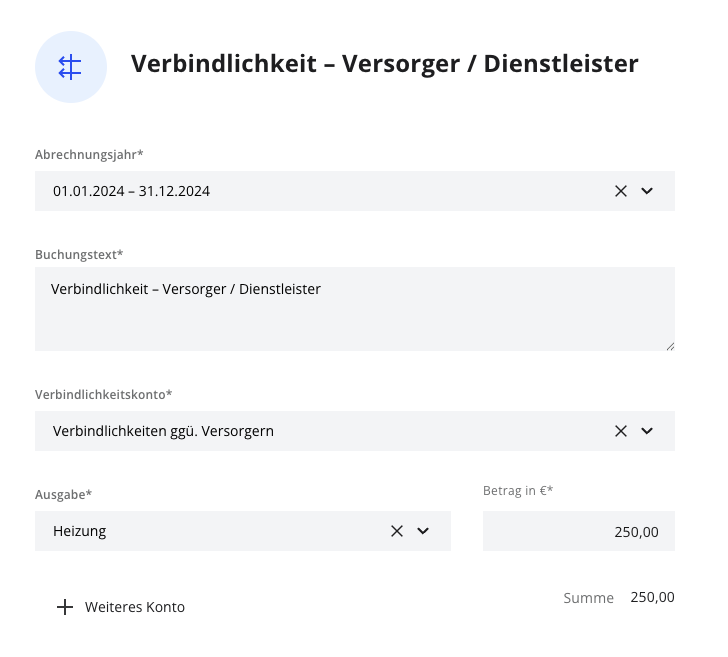728x657 pixels.
Task: Clear the Verbindlichkeitskonto selection with the X
Action: click(620, 431)
